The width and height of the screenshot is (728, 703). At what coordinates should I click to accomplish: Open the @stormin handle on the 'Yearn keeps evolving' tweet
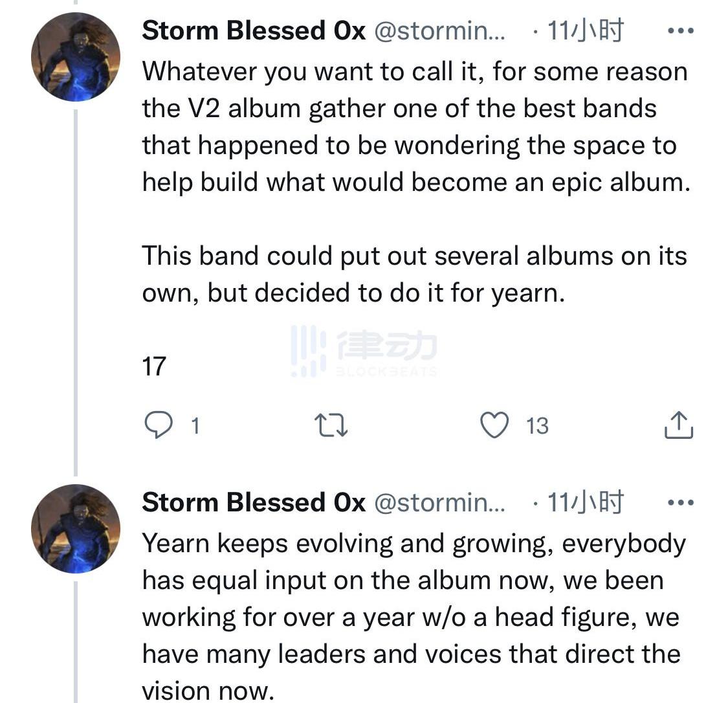pos(440,502)
